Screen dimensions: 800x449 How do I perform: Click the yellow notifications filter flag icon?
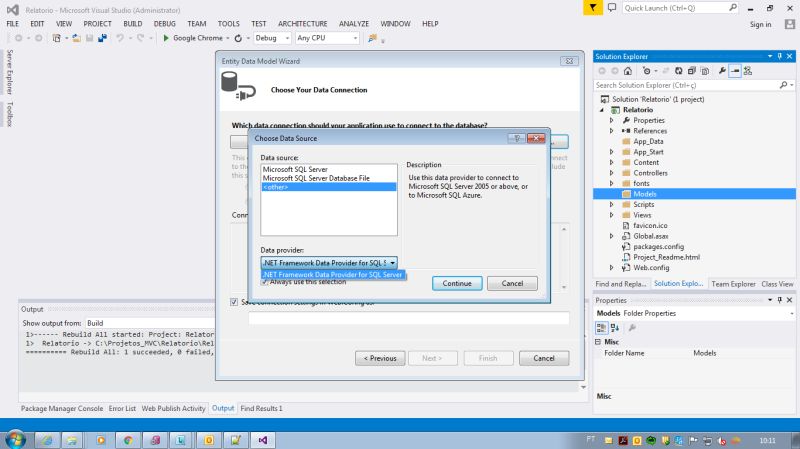593,8
